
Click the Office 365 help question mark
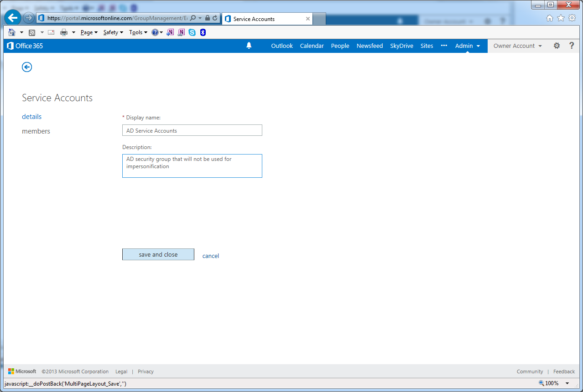click(572, 46)
